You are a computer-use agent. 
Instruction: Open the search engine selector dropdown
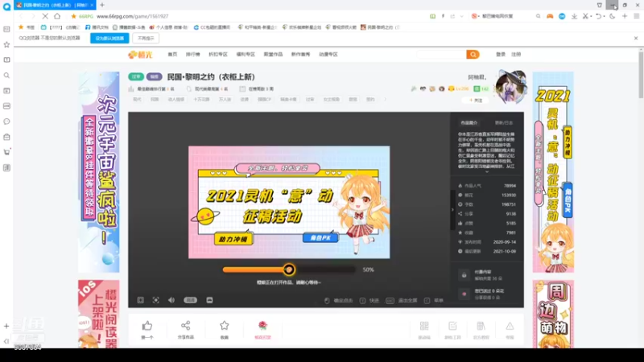click(475, 16)
